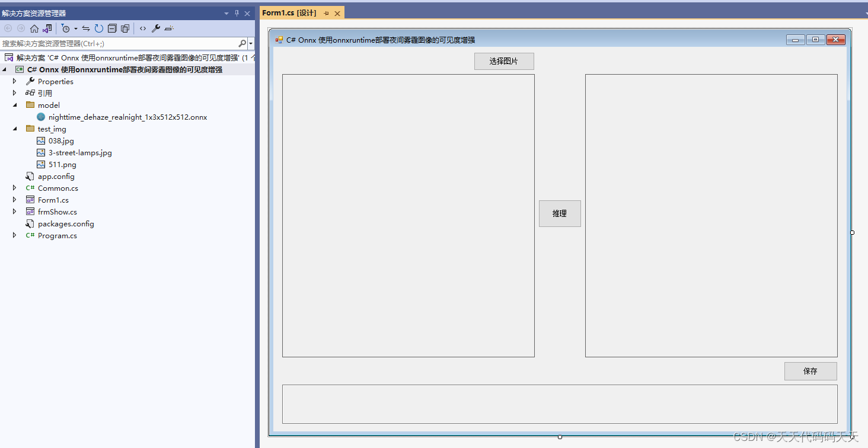This screenshot has width=868, height=448.
Task: Expand the frmShow.cs node
Action: pos(15,212)
